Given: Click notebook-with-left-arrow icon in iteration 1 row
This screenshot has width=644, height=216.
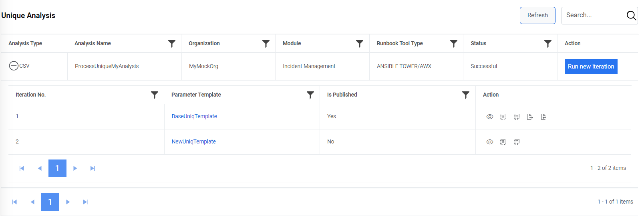Looking at the screenshot, I should click(x=517, y=117).
